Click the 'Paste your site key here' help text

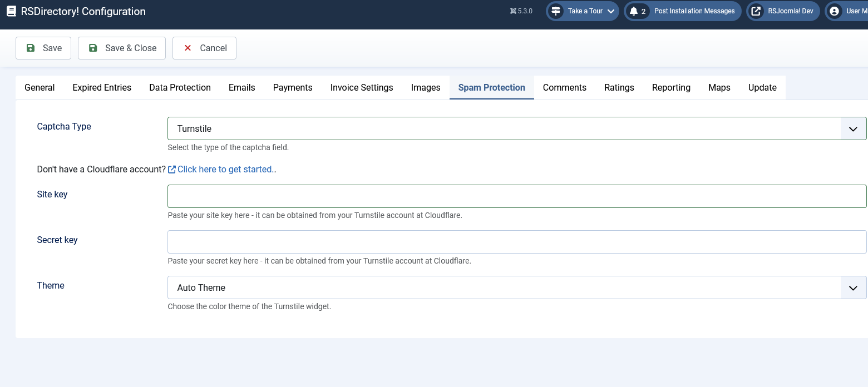pos(315,215)
